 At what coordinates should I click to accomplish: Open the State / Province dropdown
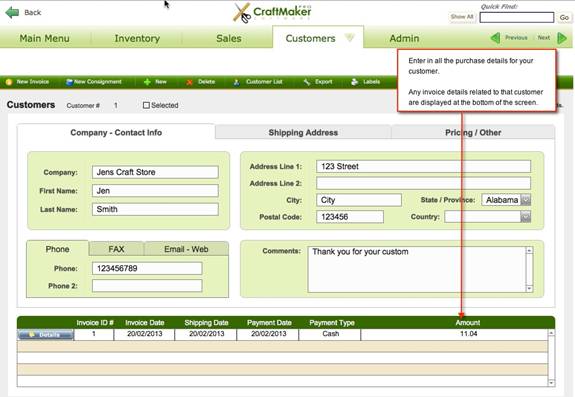pyautogui.click(x=526, y=200)
